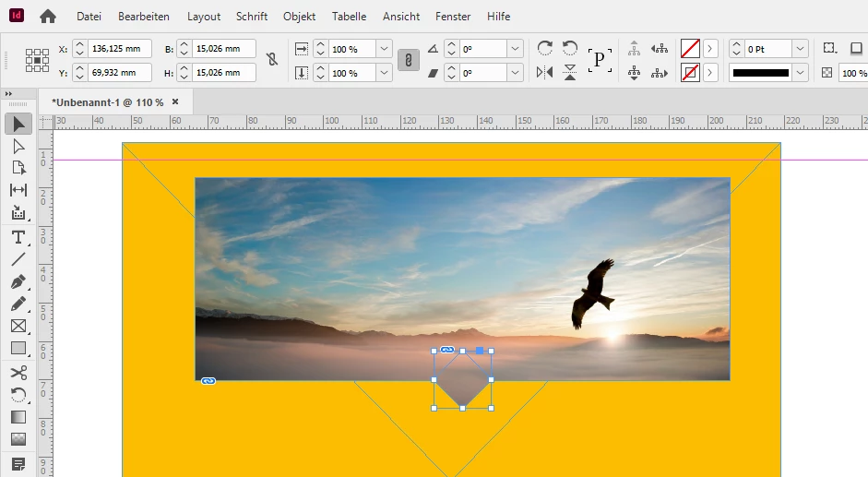This screenshot has width=868, height=477.
Task: Open the Hilfe menu
Action: [499, 17]
